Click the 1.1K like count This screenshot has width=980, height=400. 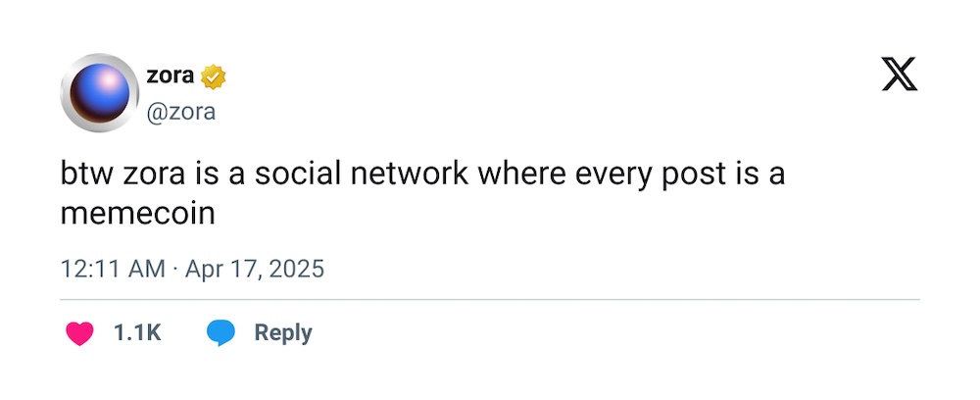click(137, 333)
